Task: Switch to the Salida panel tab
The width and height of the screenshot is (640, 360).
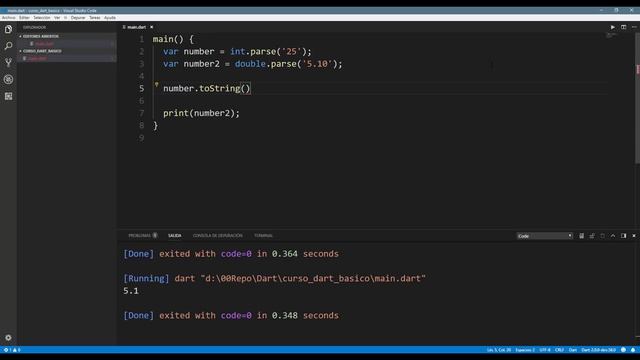Action: 175,236
